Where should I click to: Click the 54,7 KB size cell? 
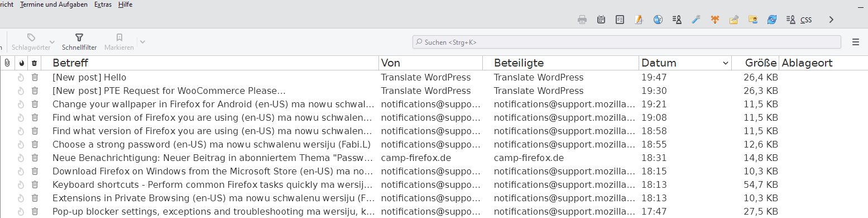[761, 184]
